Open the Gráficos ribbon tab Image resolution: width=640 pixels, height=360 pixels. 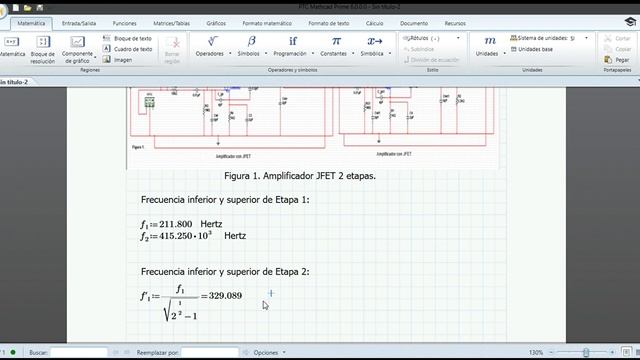216,24
